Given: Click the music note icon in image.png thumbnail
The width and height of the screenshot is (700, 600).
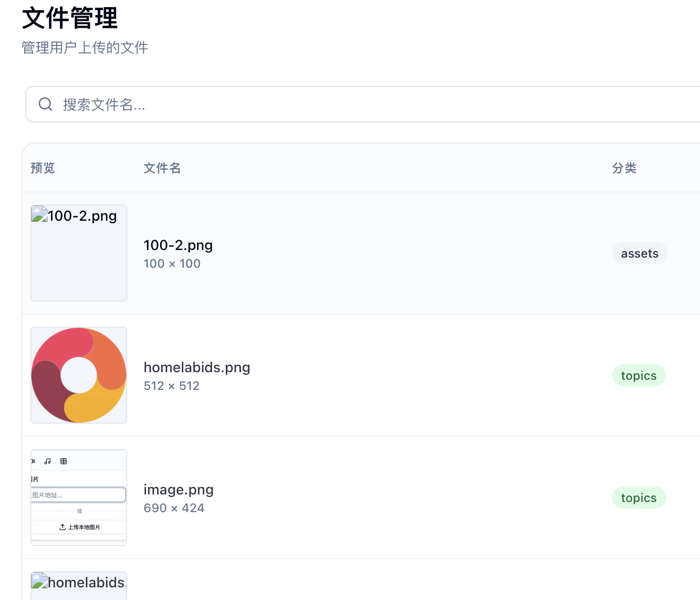Looking at the screenshot, I should 48,461.
